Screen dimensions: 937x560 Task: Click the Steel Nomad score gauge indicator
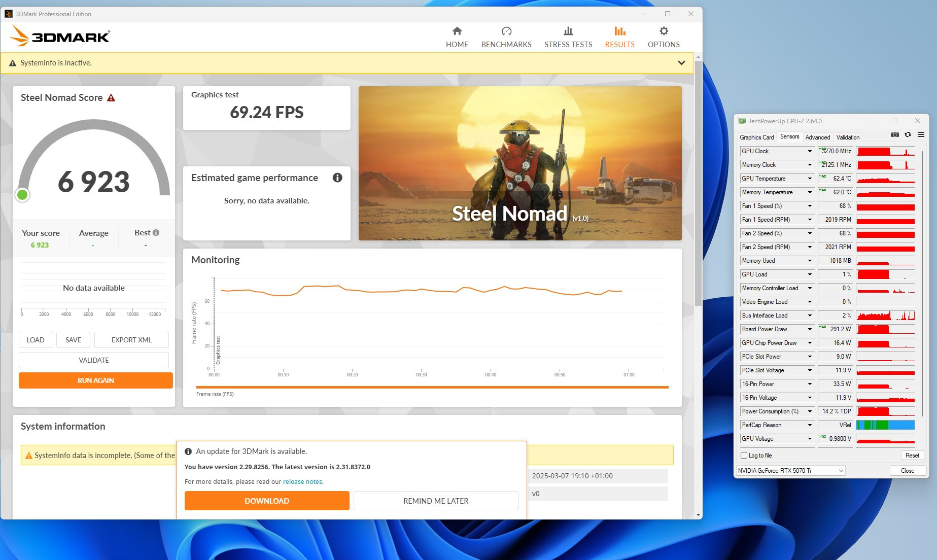point(22,195)
